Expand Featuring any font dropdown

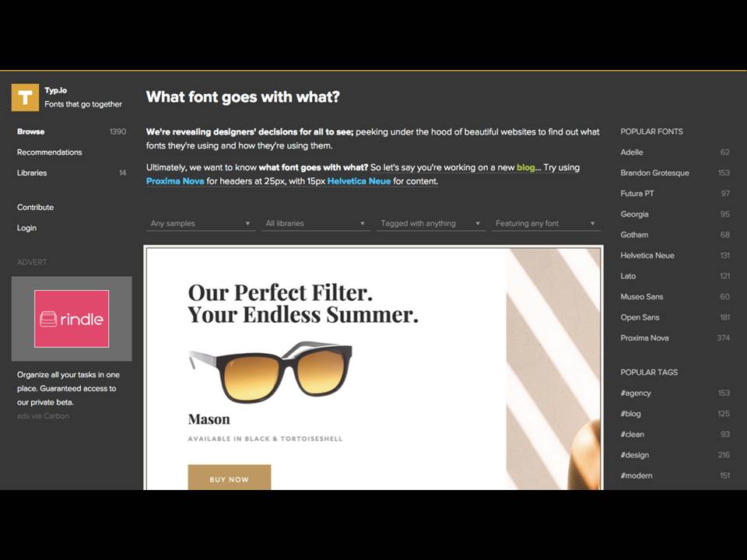(x=546, y=223)
